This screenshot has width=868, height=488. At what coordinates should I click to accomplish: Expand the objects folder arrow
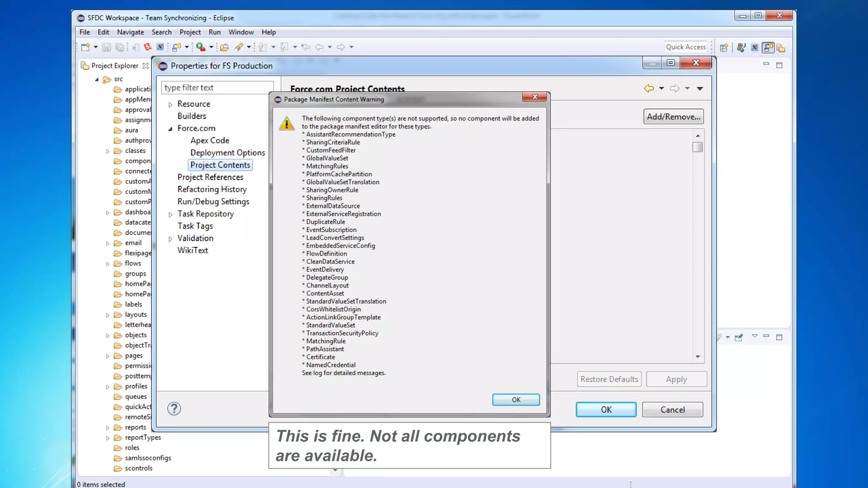tap(108, 335)
